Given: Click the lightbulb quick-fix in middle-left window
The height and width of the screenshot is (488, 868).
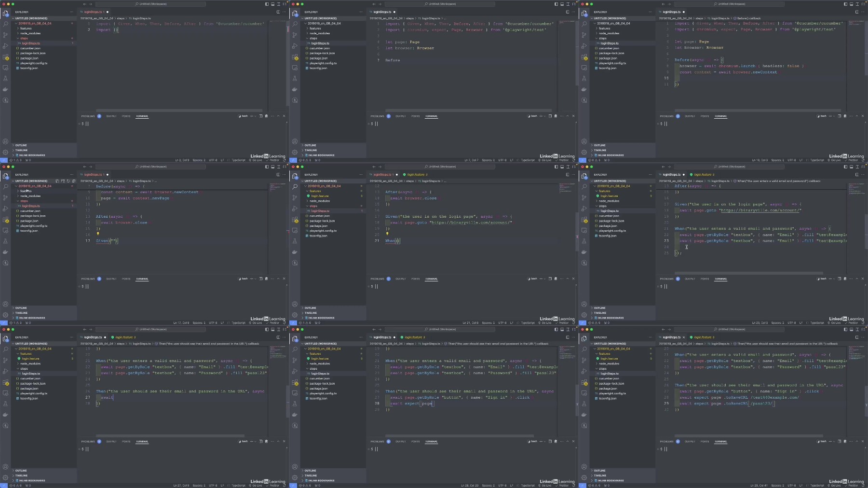Looking at the screenshot, I should point(98,234).
